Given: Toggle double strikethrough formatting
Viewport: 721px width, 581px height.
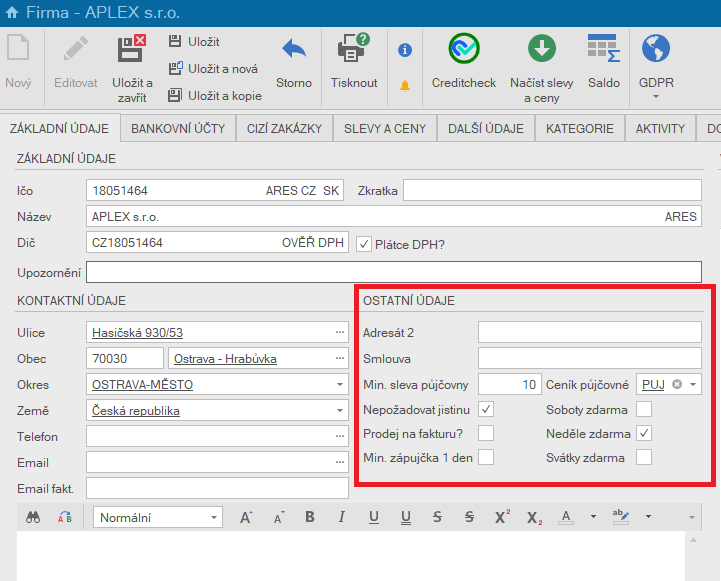Looking at the screenshot, I should [x=469, y=517].
